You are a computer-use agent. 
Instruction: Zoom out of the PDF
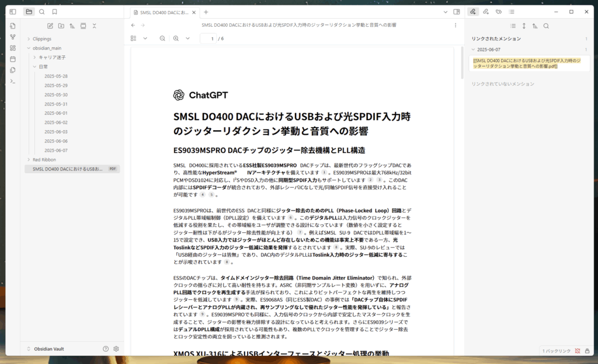point(162,38)
